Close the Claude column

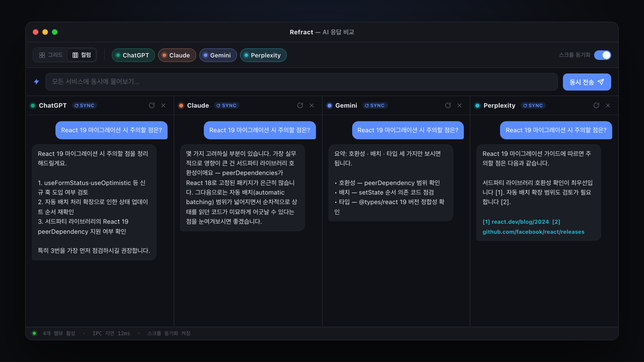(x=312, y=106)
